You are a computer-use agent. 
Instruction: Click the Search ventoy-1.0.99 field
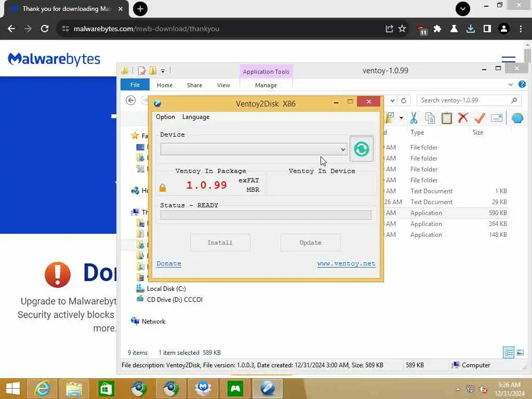click(x=469, y=100)
